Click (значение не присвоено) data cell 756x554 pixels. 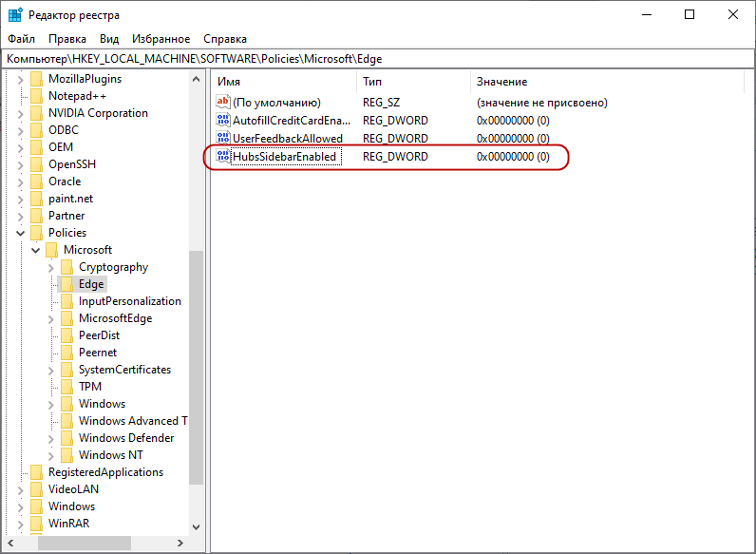[542, 103]
